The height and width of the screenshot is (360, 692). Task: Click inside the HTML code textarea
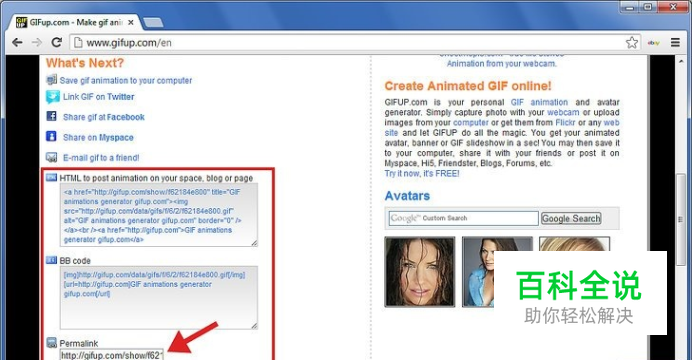[159, 215]
